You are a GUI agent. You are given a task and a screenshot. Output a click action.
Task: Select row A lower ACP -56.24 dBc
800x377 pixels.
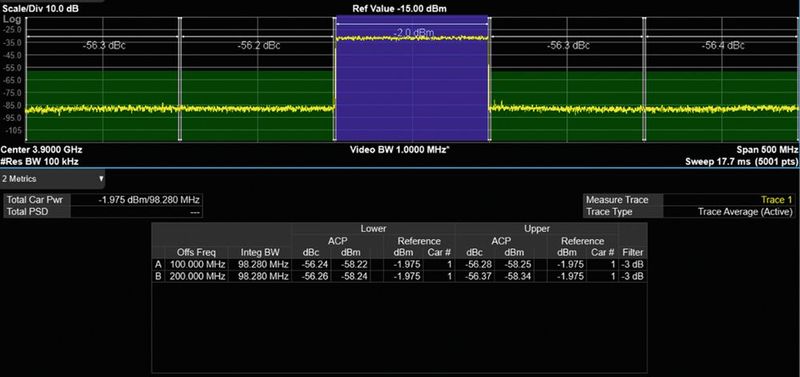312,264
